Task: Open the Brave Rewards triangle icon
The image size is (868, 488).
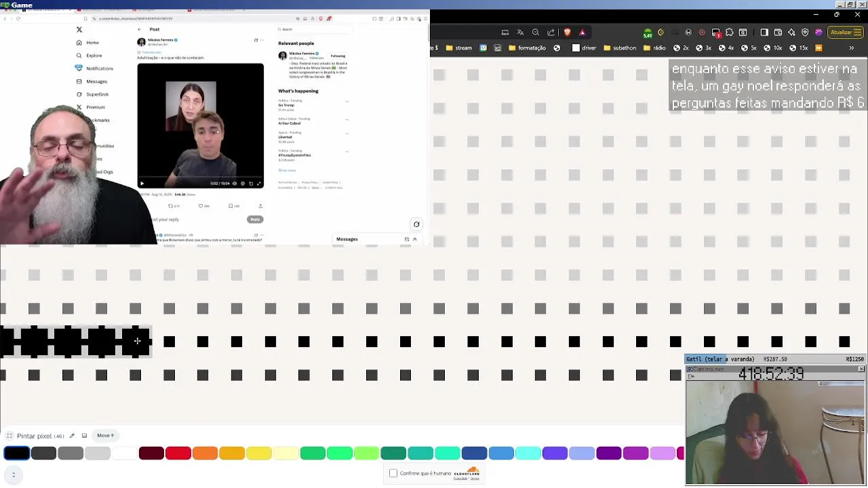Action: [582, 32]
